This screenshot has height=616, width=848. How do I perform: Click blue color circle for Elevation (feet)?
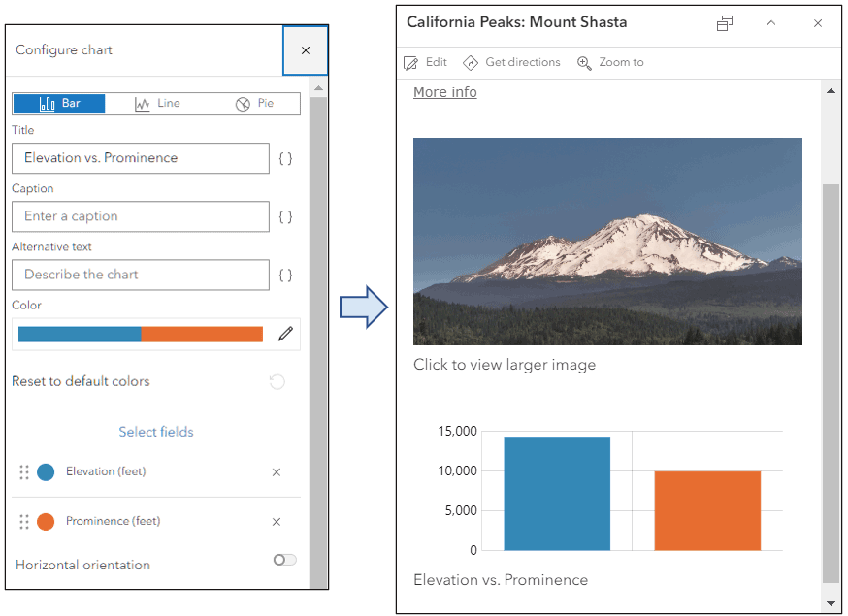pyautogui.click(x=46, y=472)
